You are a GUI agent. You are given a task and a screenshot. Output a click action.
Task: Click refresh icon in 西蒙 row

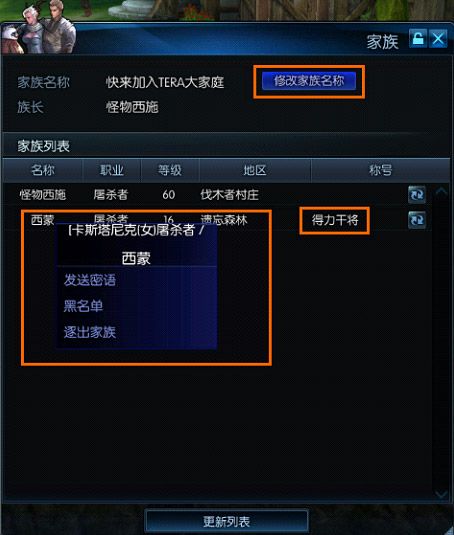(x=417, y=220)
